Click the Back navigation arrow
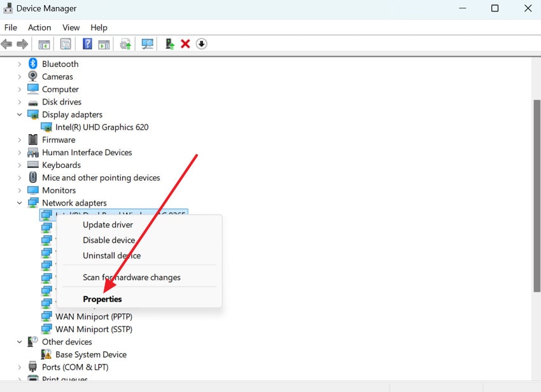Screen dimensions: 541x392 pos(6,43)
